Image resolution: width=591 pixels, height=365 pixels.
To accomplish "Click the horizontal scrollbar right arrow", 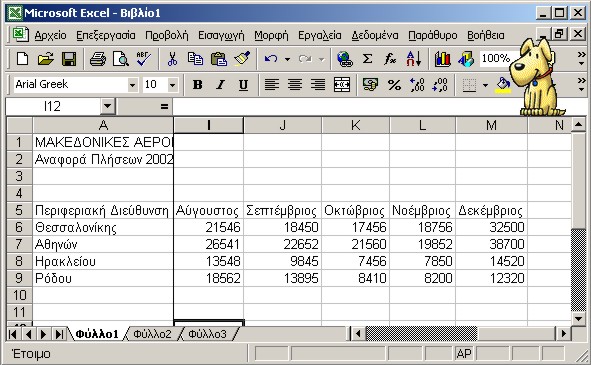I will click(x=564, y=334).
